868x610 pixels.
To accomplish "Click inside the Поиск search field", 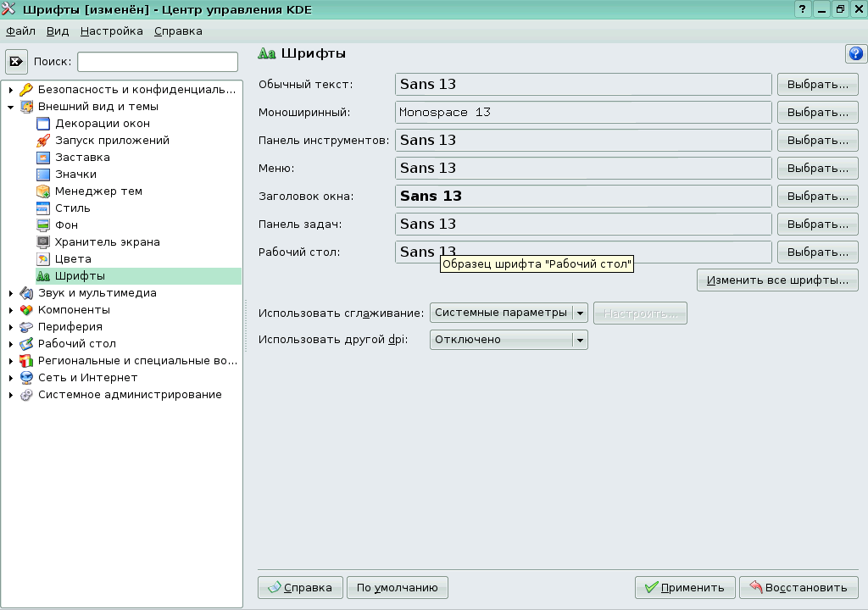I will point(157,61).
